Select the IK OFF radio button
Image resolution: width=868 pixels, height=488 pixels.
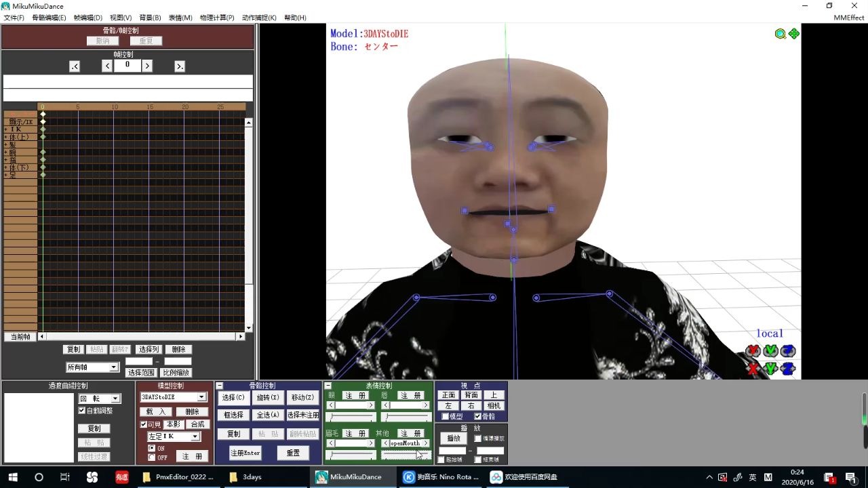[x=151, y=457]
